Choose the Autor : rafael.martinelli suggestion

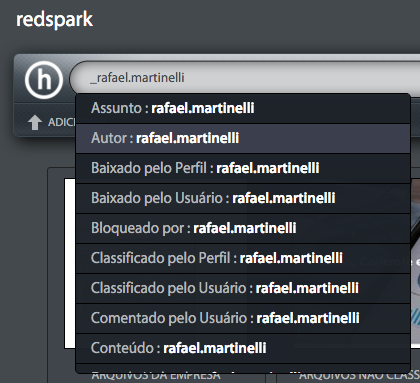[x=243, y=138]
